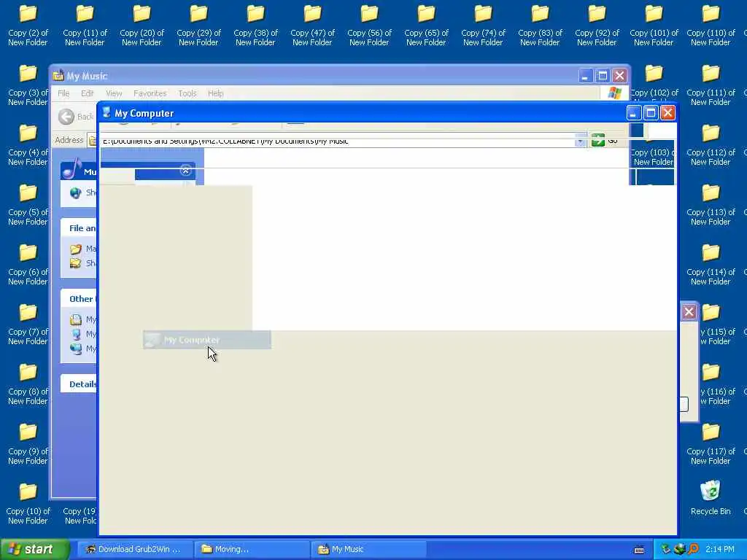
Task: Open the Tools menu in My Music
Action: 187,93
